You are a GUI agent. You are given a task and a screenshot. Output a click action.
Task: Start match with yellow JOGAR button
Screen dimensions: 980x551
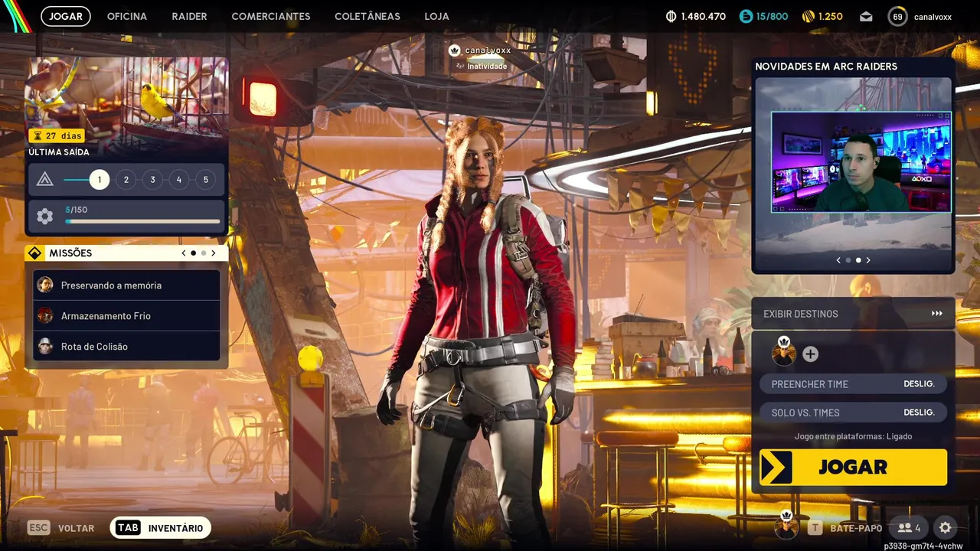(x=853, y=467)
